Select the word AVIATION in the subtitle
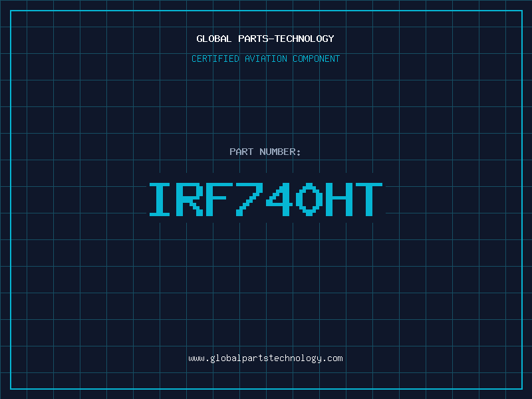 (265, 59)
